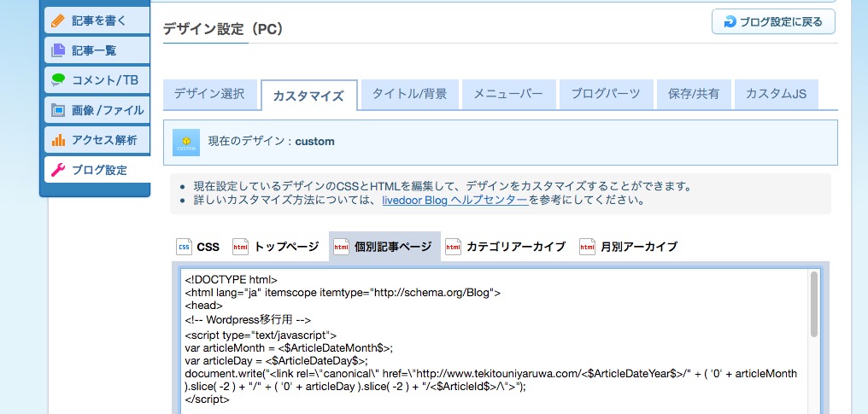868x414 pixels.
Task: Open the カスタムJS tab
Action: click(x=776, y=95)
